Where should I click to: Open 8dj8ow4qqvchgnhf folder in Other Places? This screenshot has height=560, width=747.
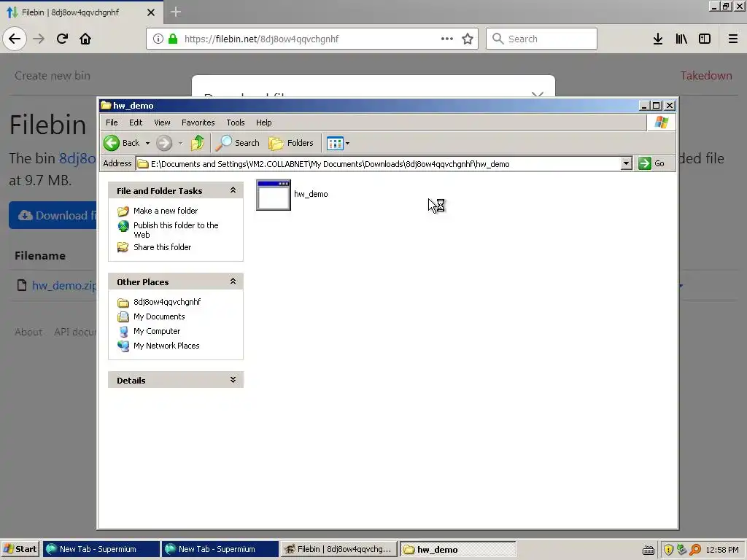click(167, 302)
